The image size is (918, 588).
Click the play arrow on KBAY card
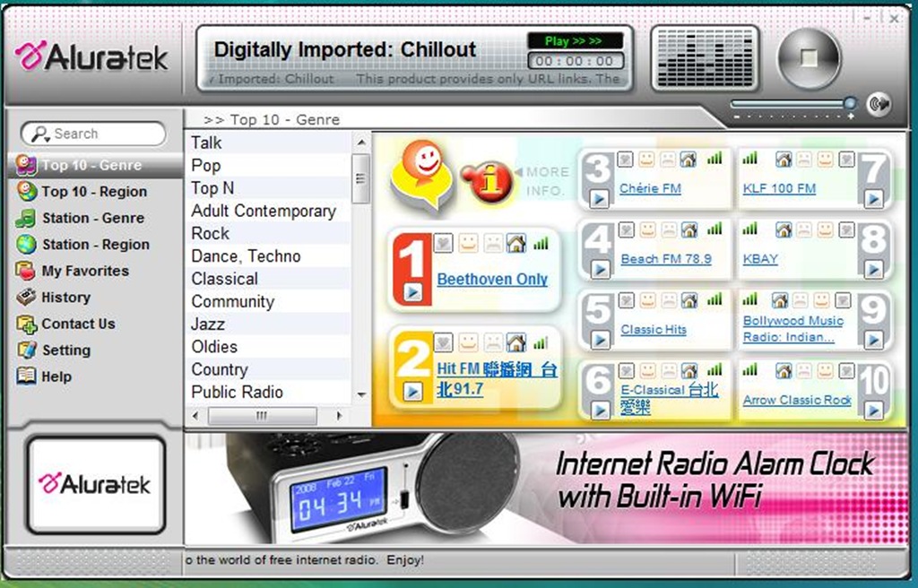pos(873,269)
